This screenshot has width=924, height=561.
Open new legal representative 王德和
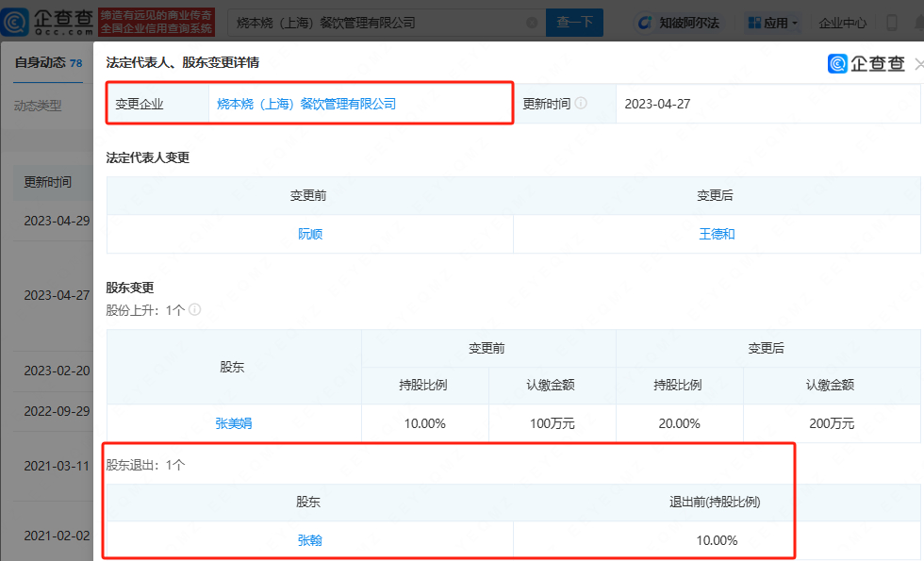pos(717,234)
